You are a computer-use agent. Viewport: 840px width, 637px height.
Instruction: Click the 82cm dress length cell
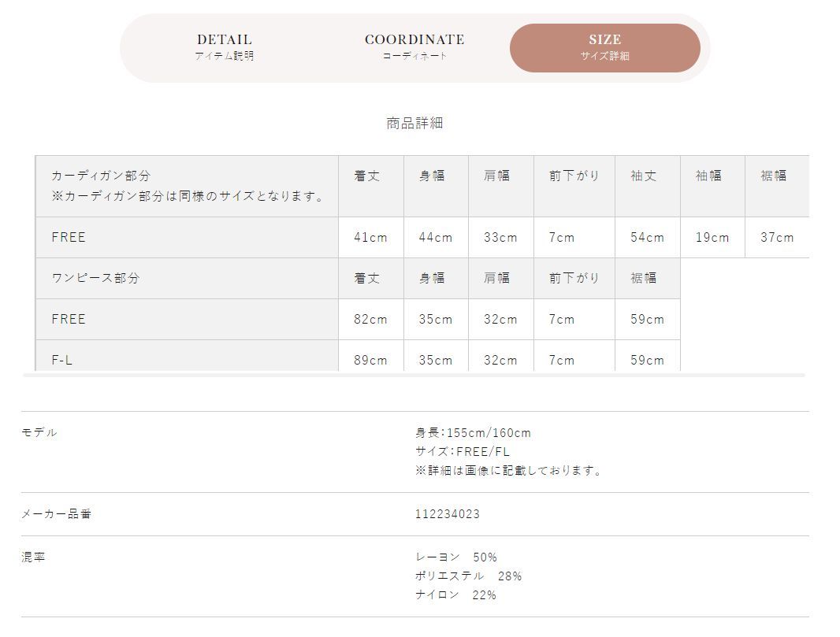pos(370,319)
